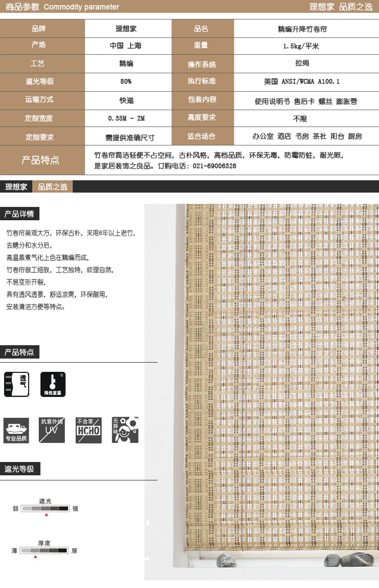Click the red marker under 厚度 scale

(35, 556)
